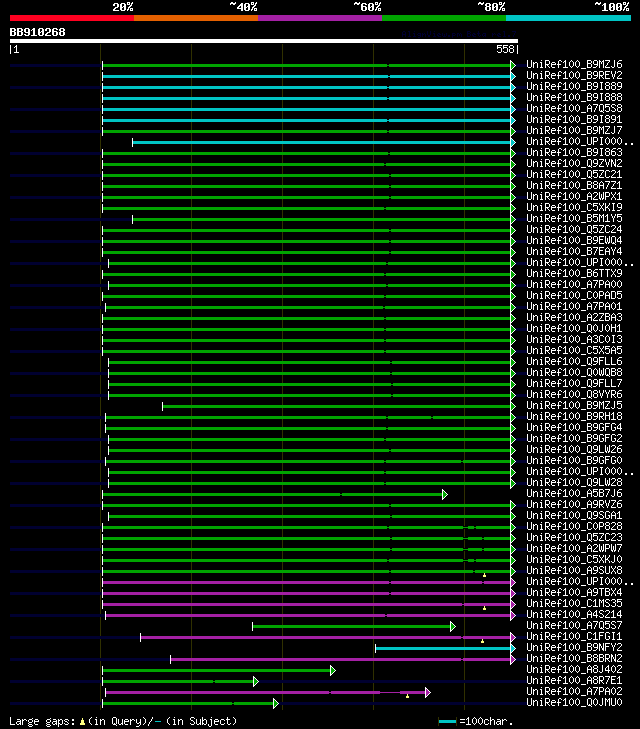Select label UniRef100_Q9LW26

(x=574, y=450)
